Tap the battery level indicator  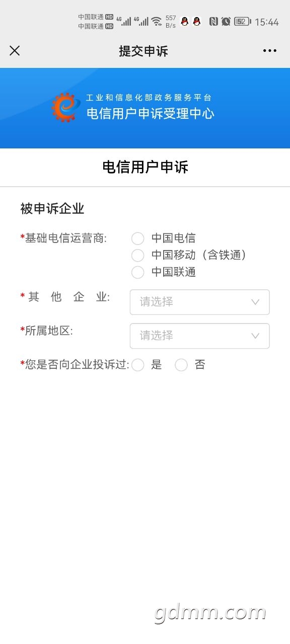pyautogui.click(x=243, y=22)
